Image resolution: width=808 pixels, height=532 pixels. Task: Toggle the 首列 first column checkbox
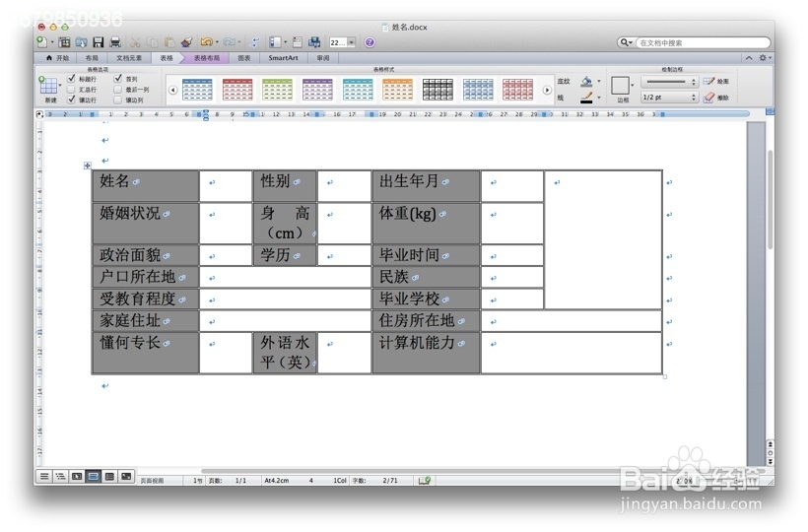118,79
